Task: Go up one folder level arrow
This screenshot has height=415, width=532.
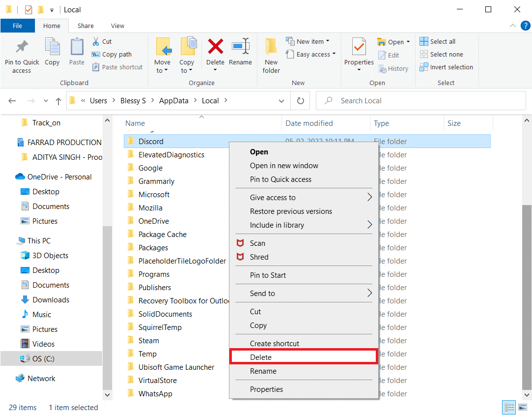Action: point(58,101)
